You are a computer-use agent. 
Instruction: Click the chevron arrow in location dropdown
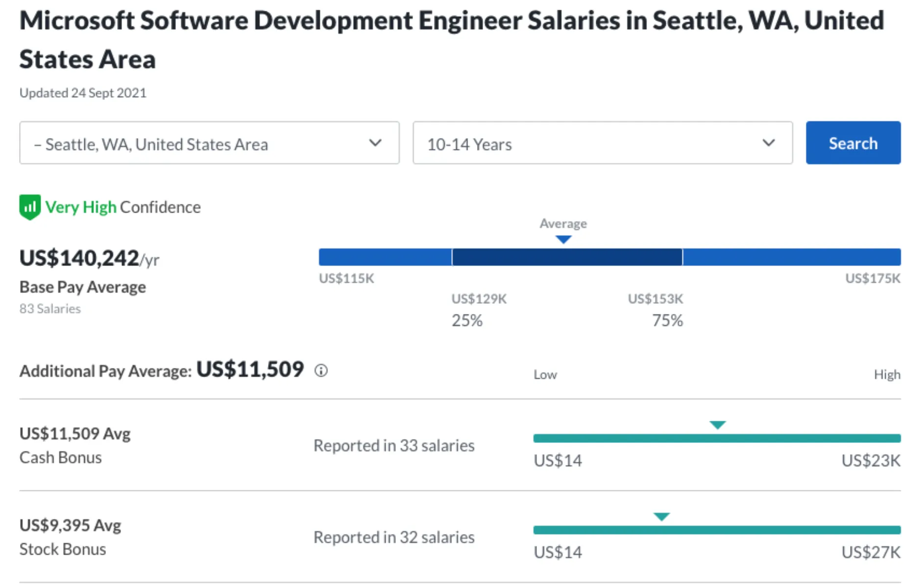pos(375,143)
